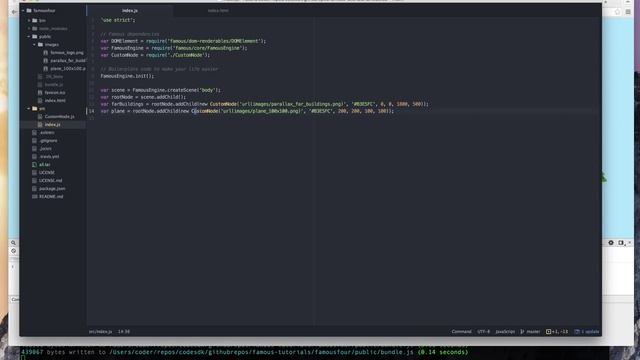Click the browser devtools magnifier icon
The width and height of the screenshot is (640, 360).
tap(13, 242)
